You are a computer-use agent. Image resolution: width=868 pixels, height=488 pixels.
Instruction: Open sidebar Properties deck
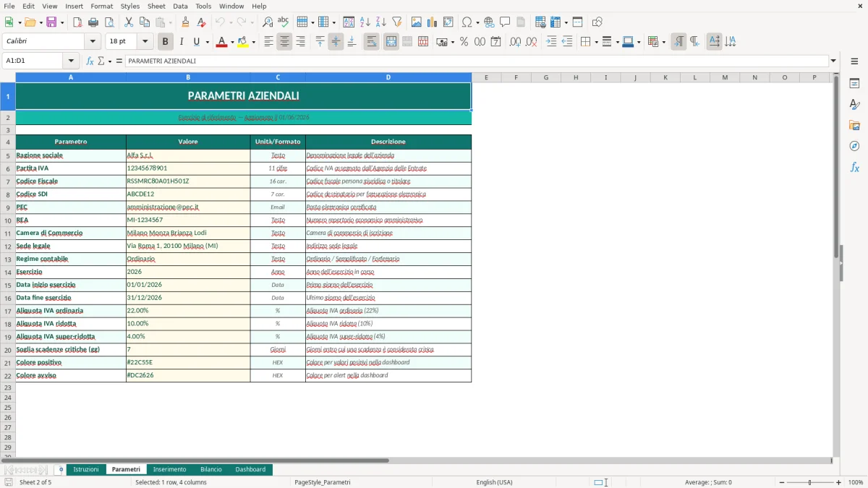[x=854, y=84]
